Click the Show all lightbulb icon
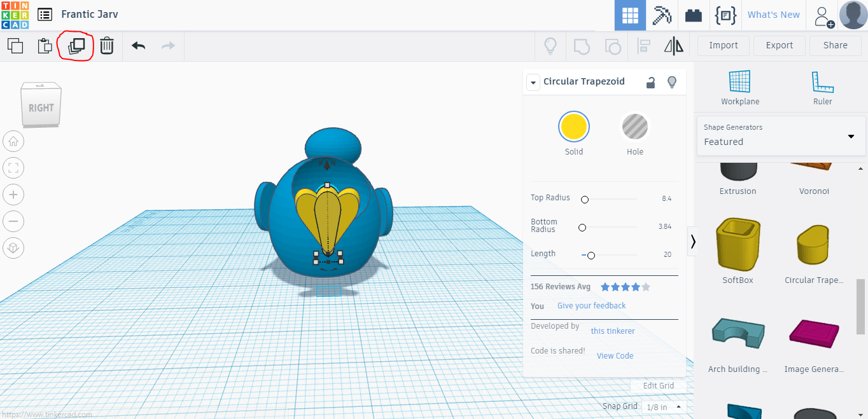This screenshot has height=419, width=868. (550, 46)
